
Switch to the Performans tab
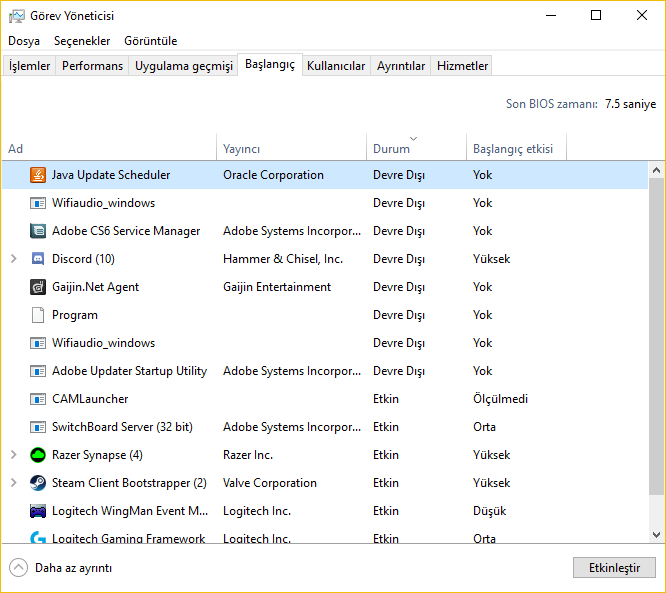point(92,66)
